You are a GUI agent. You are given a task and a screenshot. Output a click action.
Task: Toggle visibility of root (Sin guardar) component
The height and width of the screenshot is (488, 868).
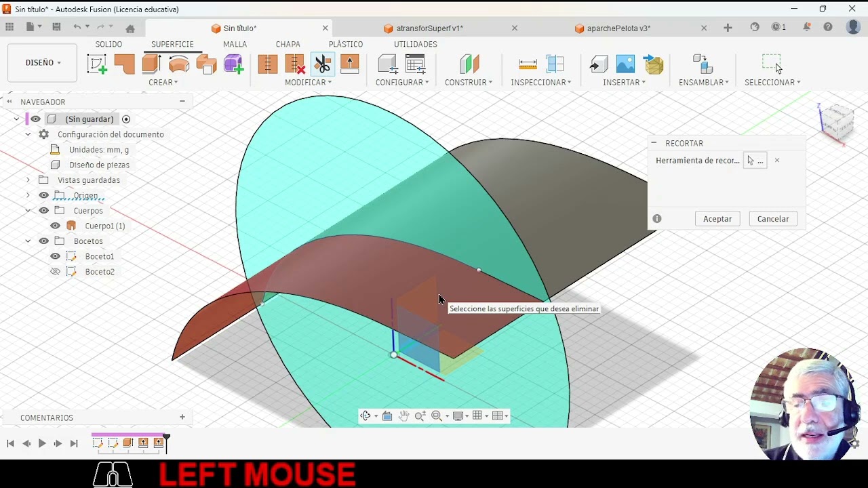point(35,119)
